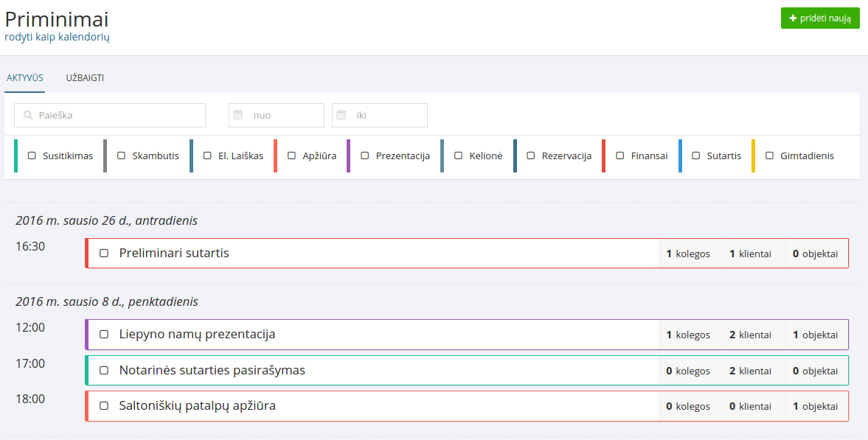Select the Aktyvūs tab
Image resolution: width=868 pixels, height=440 pixels.
[25, 78]
